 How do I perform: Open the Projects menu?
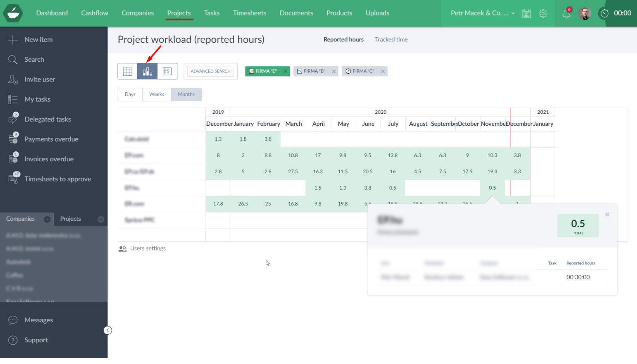coord(179,13)
